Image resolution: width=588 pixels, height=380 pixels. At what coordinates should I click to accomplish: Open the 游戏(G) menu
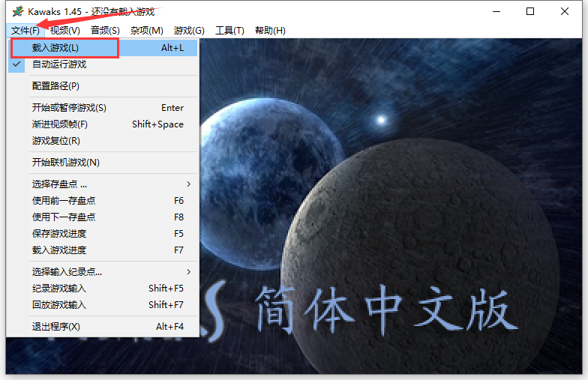tap(189, 30)
